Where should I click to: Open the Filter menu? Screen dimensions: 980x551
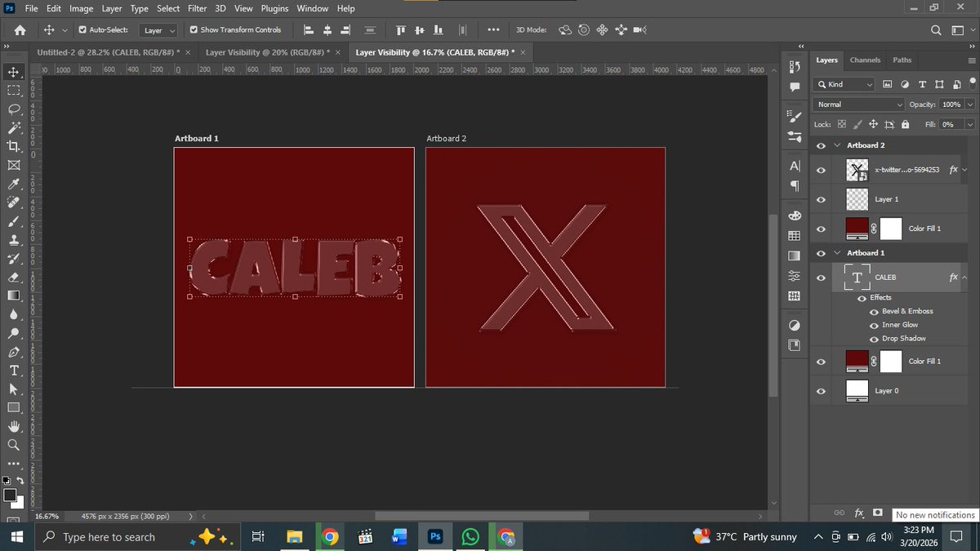coord(197,8)
